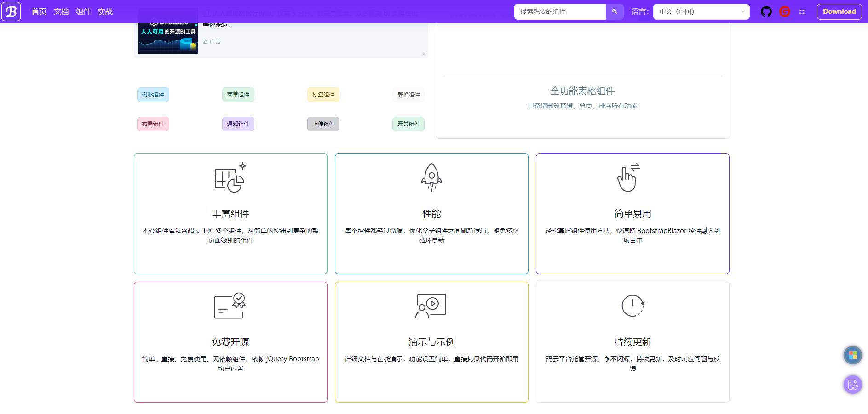Click the search magnifier button

tap(615, 11)
